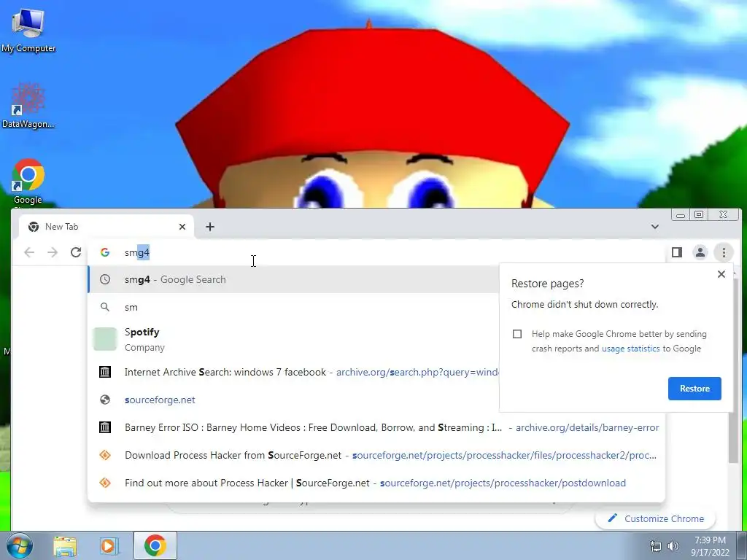Go forward with Chrome's forward arrow

pyautogui.click(x=53, y=252)
